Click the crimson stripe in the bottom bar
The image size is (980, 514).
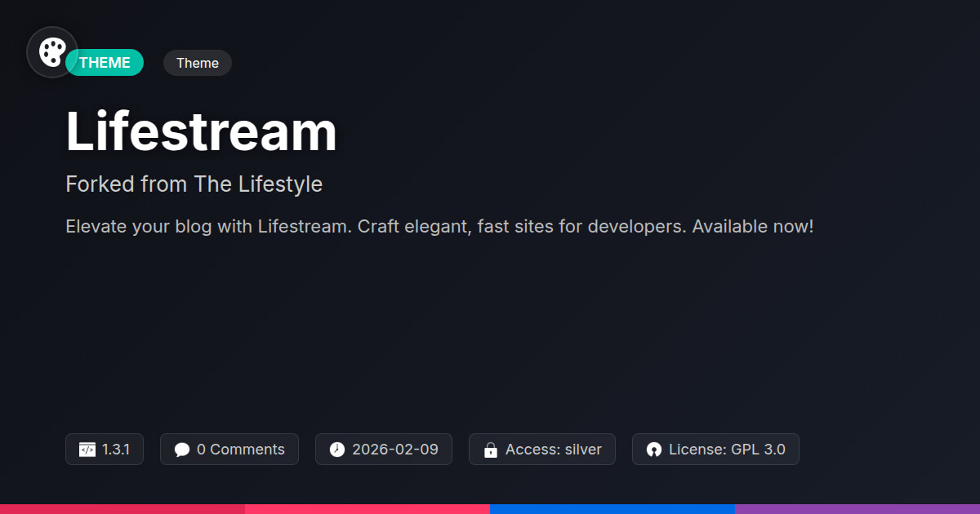tap(122, 509)
